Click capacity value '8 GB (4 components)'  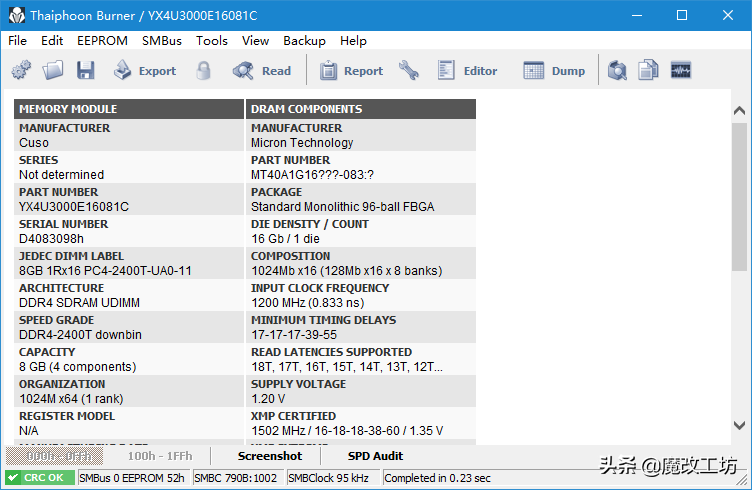(78, 367)
